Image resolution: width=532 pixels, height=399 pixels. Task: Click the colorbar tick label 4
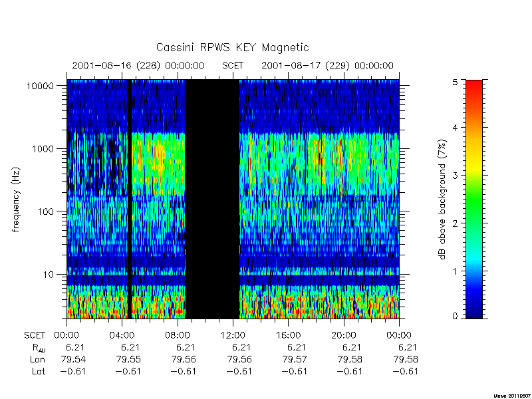coord(455,128)
